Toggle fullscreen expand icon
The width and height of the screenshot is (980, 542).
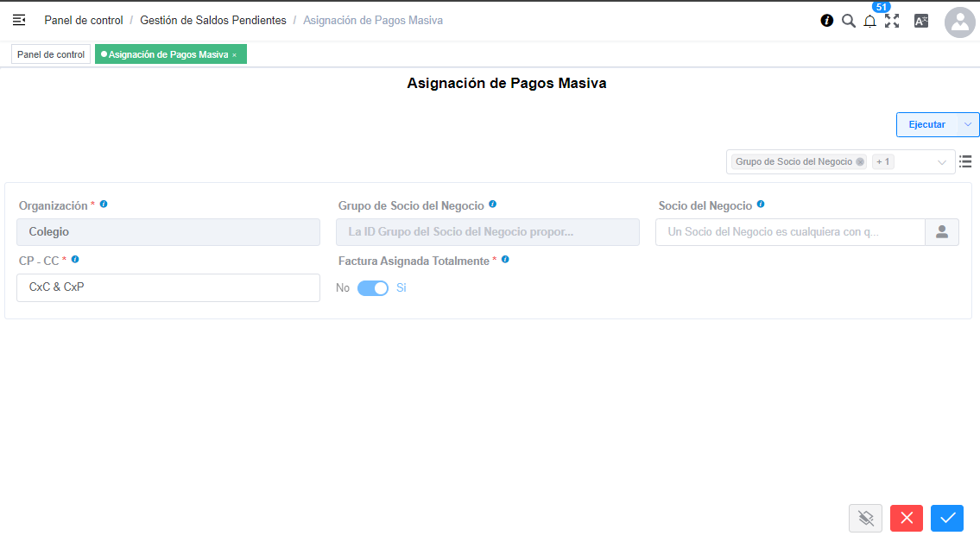click(x=892, y=21)
